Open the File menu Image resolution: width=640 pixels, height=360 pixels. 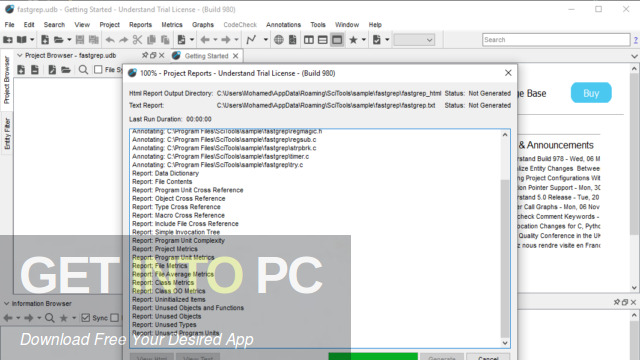point(9,24)
